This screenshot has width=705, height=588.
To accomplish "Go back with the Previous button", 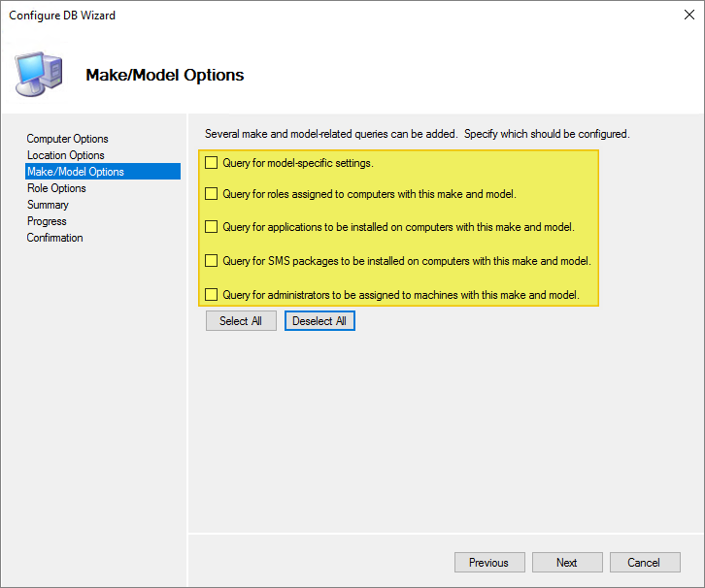I will (x=488, y=563).
